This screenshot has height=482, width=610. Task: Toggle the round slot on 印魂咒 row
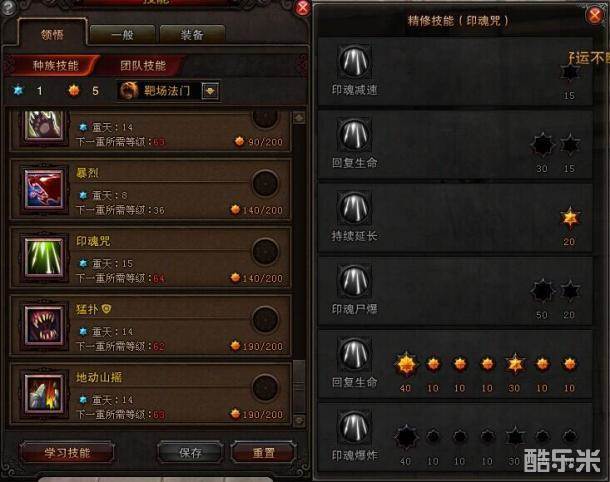pyautogui.click(x=265, y=251)
